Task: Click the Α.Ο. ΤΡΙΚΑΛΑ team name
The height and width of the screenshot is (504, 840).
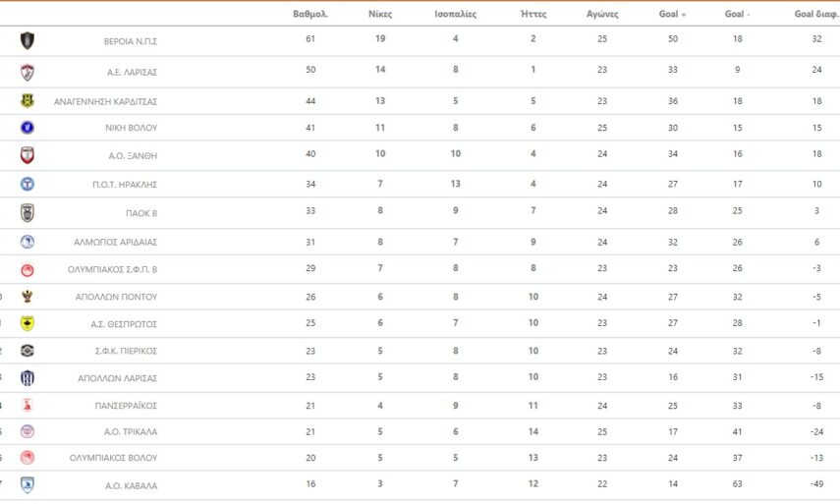Action: click(131, 431)
